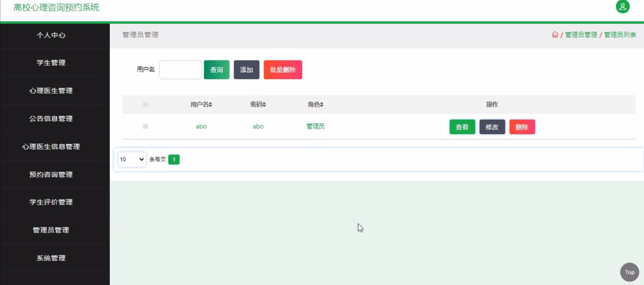Open the user avatar icon menu
Screen dimensions: 644x285
pyautogui.click(x=623, y=7)
